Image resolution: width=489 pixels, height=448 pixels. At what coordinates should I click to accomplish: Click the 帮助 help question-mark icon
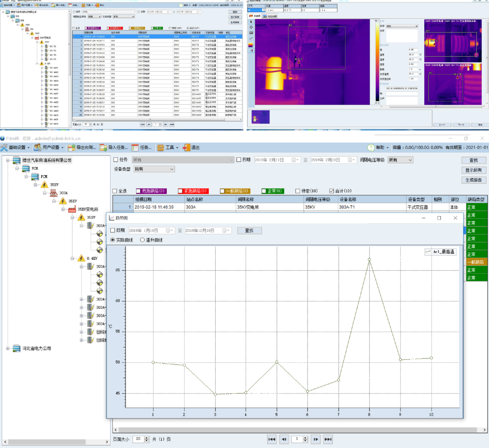[x=371, y=147]
